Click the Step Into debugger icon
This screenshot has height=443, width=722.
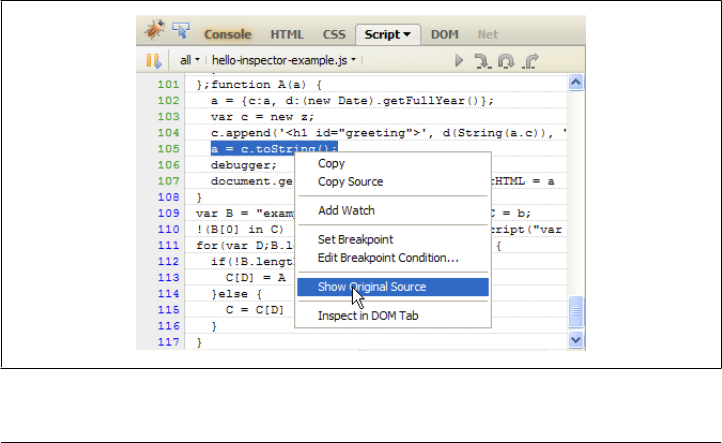point(482,61)
